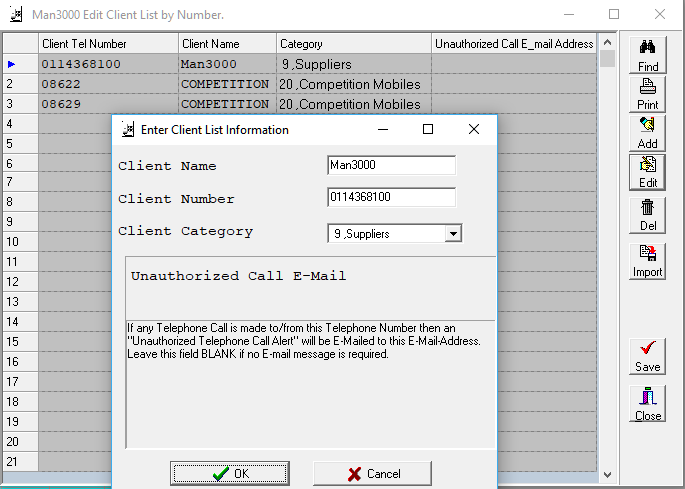The width and height of the screenshot is (685, 489).
Task: Expand the Client Category dropdown
Action: click(453, 234)
